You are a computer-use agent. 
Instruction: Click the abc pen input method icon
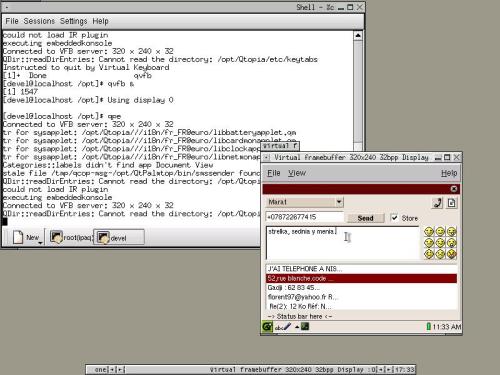pos(283,327)
